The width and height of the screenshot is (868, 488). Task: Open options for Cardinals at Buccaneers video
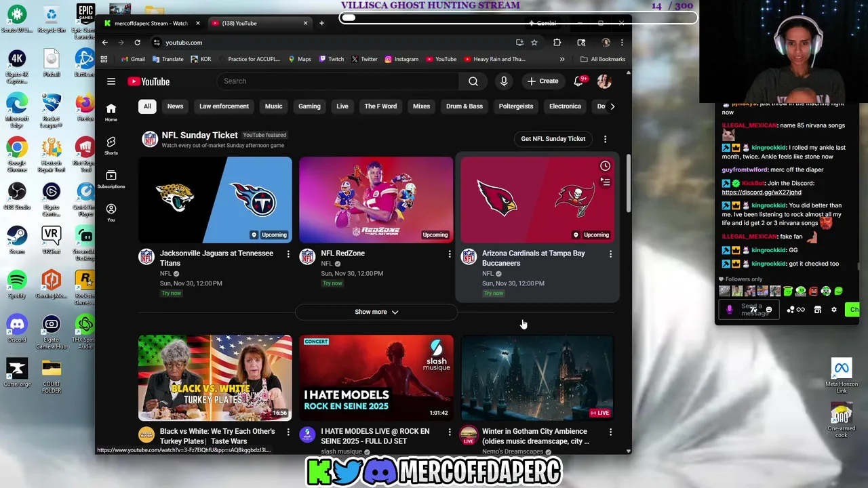610,254
